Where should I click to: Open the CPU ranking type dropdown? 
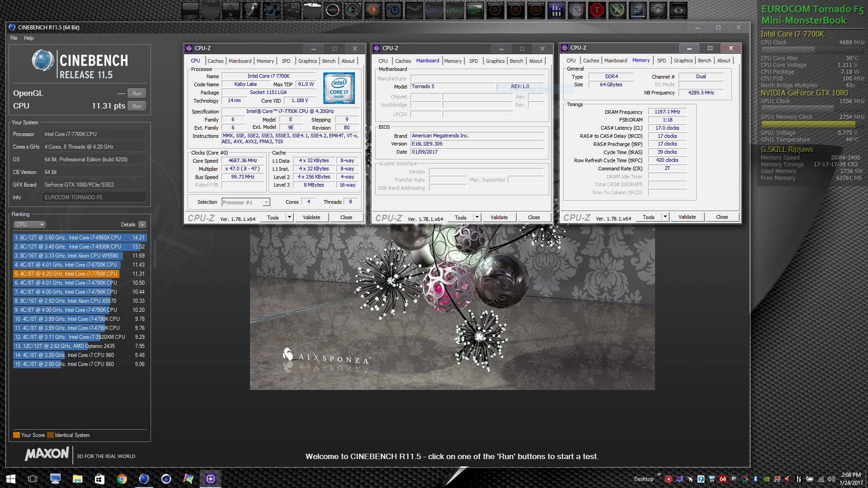point(29,225)
